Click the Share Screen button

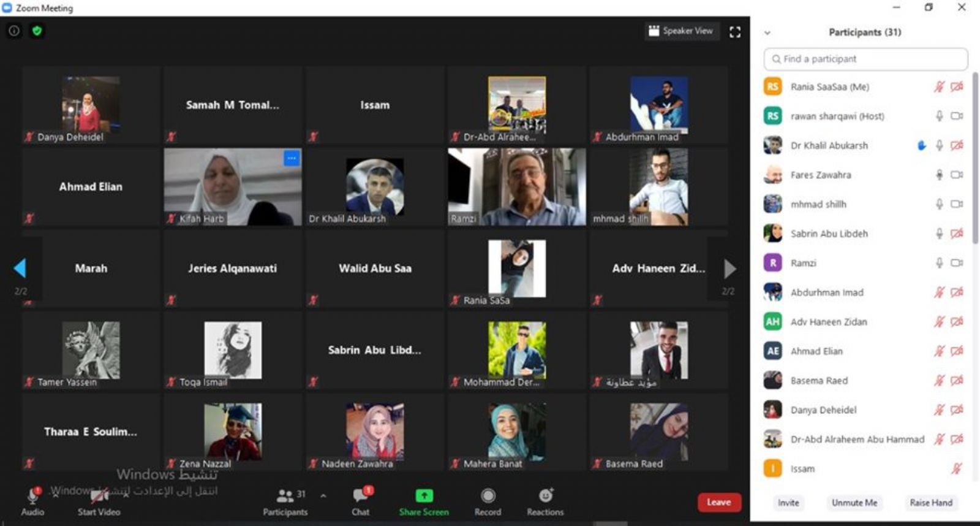click(424, 501)
